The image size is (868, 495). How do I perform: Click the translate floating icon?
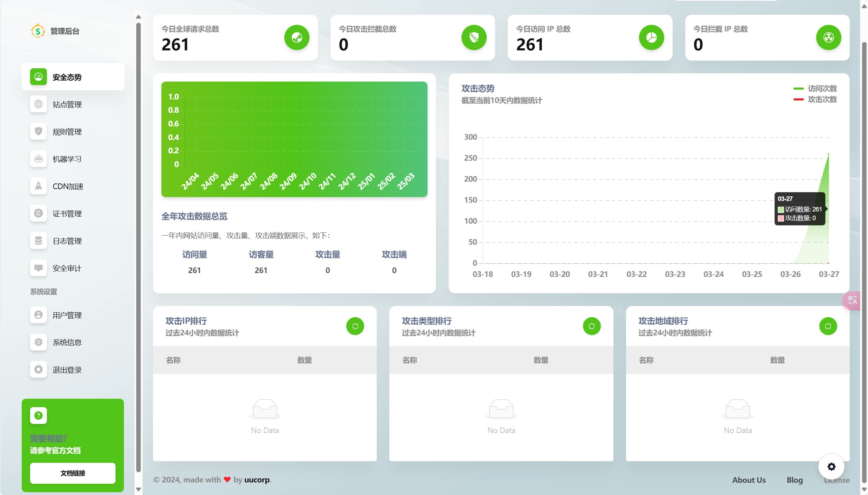coord(852,300)
